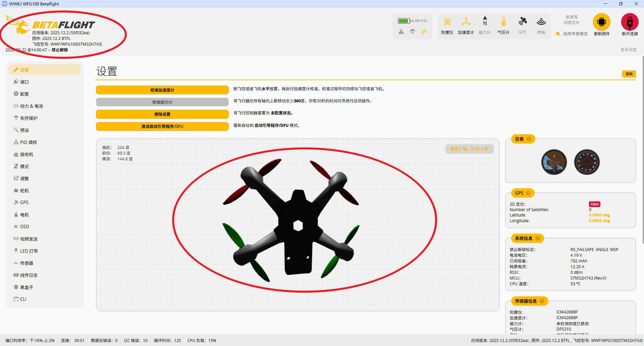Click the 仪表 help question icon
The image size is (644, 346).
click(529, 139)
